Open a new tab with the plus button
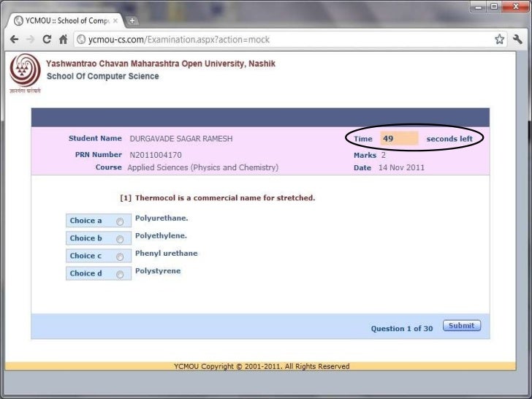This screenshot has height=399, width=532. pyautogui.click(x=132, y=20)
